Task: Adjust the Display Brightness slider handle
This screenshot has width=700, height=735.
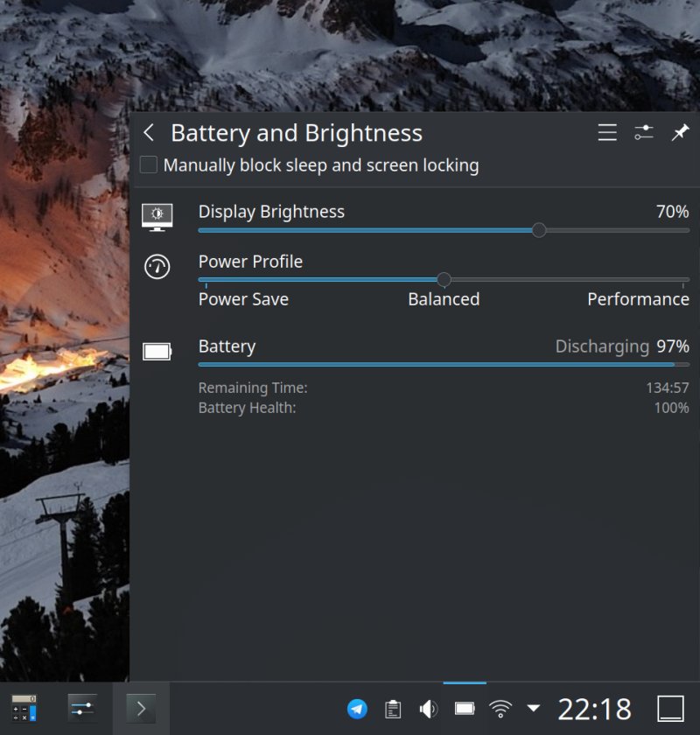Action: 538,230
